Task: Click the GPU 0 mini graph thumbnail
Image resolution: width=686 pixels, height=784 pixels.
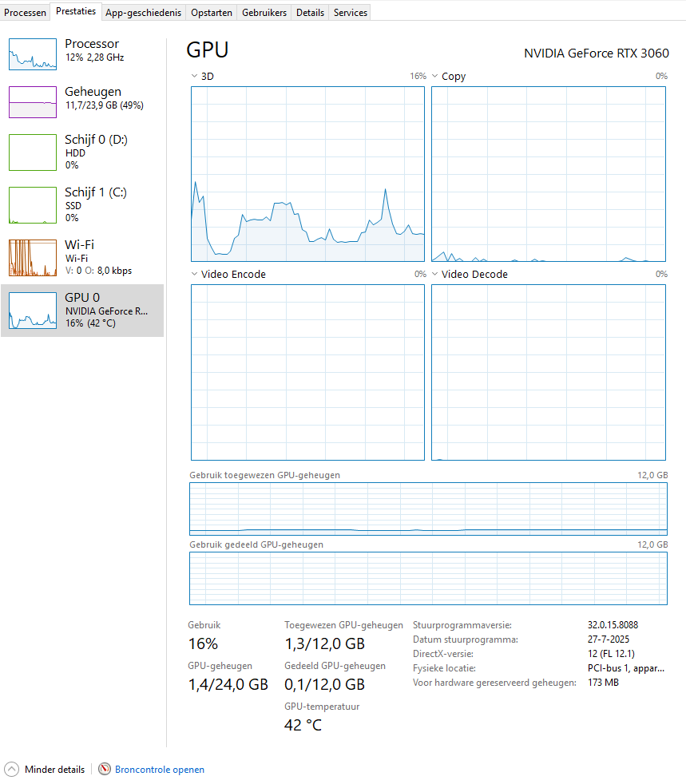Action: click(33, 311)
